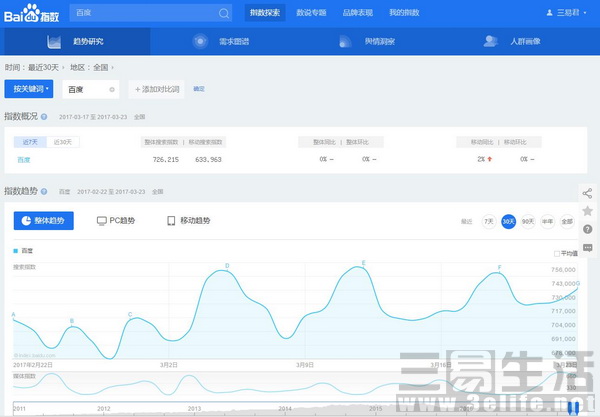This screenshot has width=600, height=417.
Task: Click the 确定 link
Action: click(199, 89)
